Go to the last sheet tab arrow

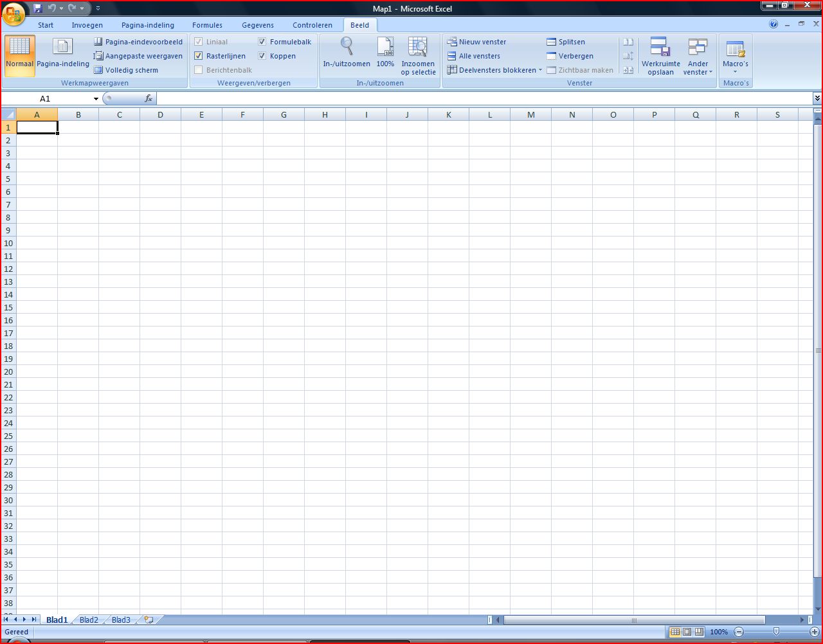[34, 620]
